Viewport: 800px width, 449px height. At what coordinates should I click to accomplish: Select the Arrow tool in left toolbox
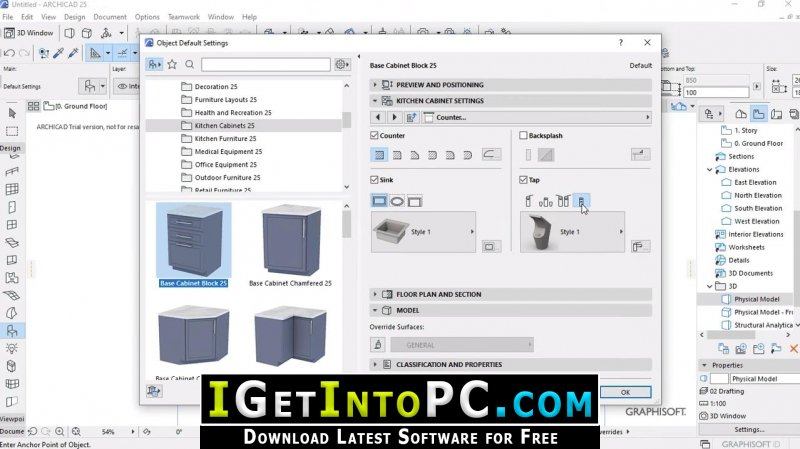click(x=12, y=113)
